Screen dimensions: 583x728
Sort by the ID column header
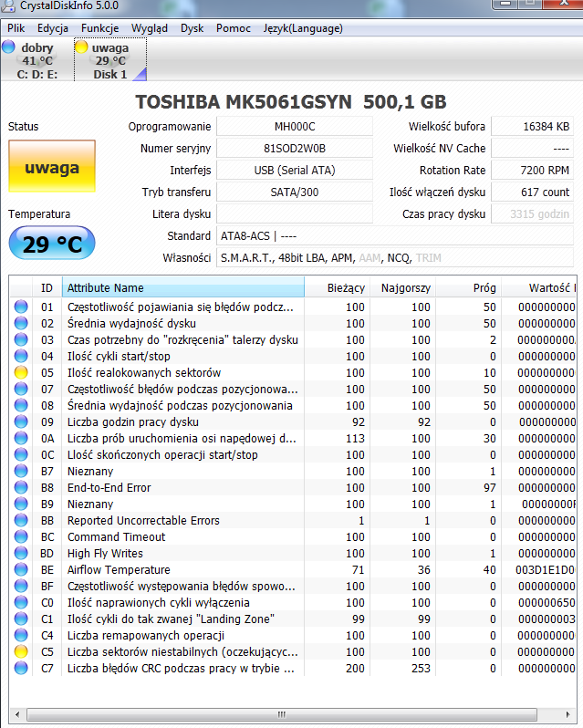(47, 288)
